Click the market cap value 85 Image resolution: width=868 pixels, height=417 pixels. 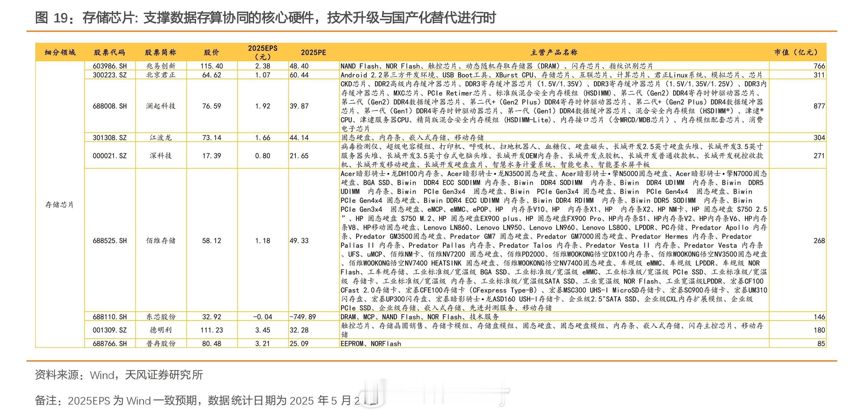point(821,343)
